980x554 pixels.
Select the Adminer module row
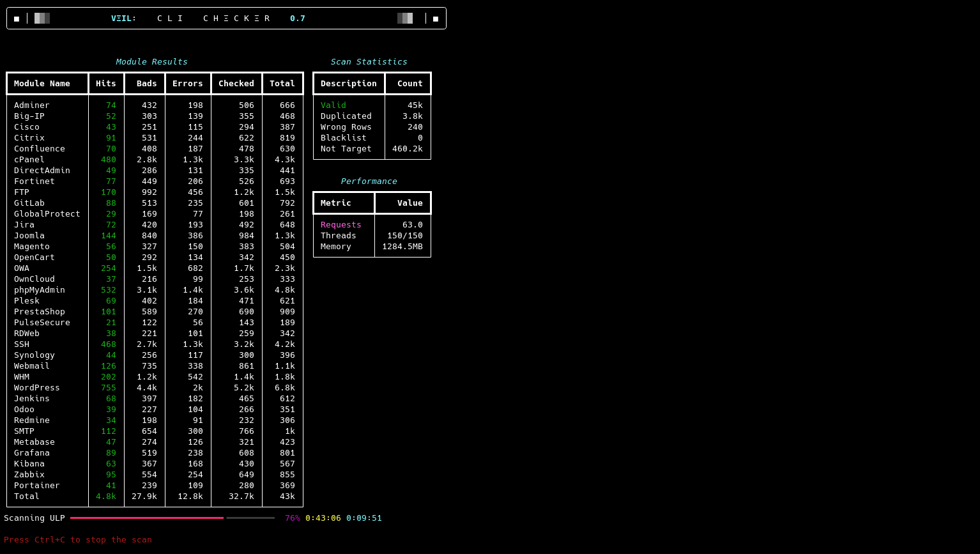click(155, 105)
